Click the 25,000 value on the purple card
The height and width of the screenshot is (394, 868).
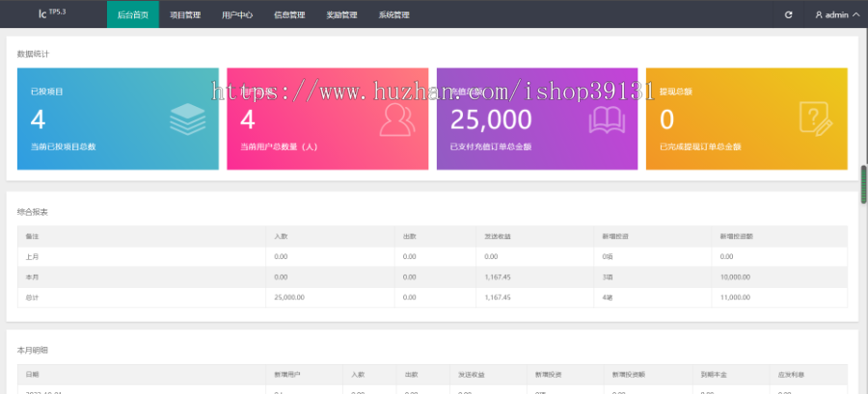[x=491, y=119]
